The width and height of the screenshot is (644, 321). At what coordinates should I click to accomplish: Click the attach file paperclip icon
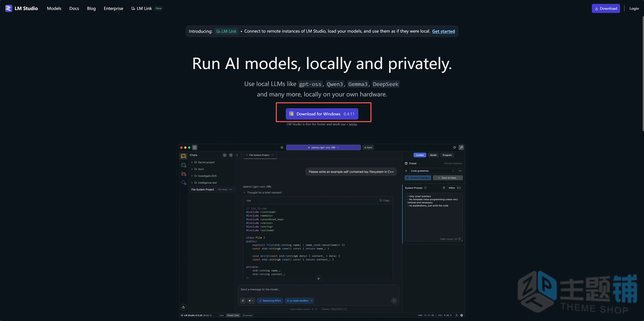point(243,301)
